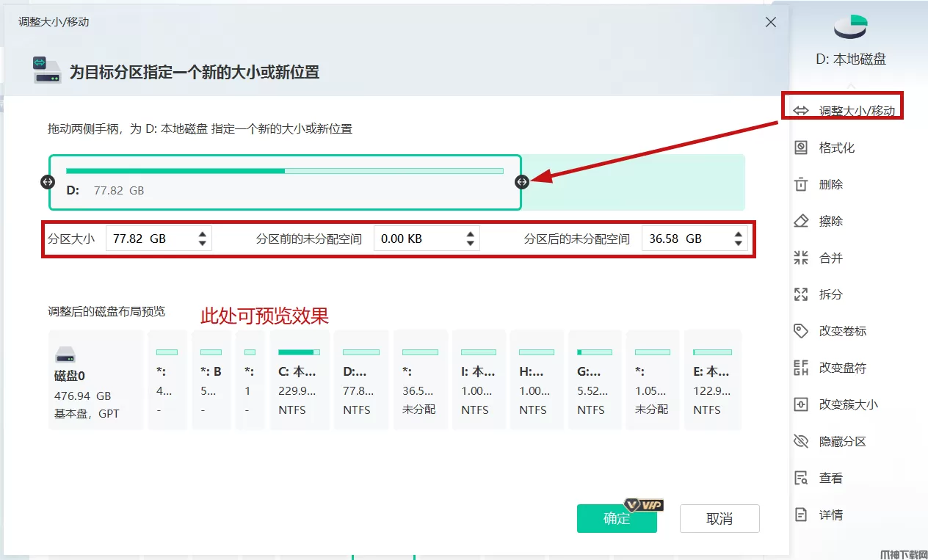Click the Disk 0 drive icon in preview
The width and height of the screenshot is (928, 560).
click(65, 355)
